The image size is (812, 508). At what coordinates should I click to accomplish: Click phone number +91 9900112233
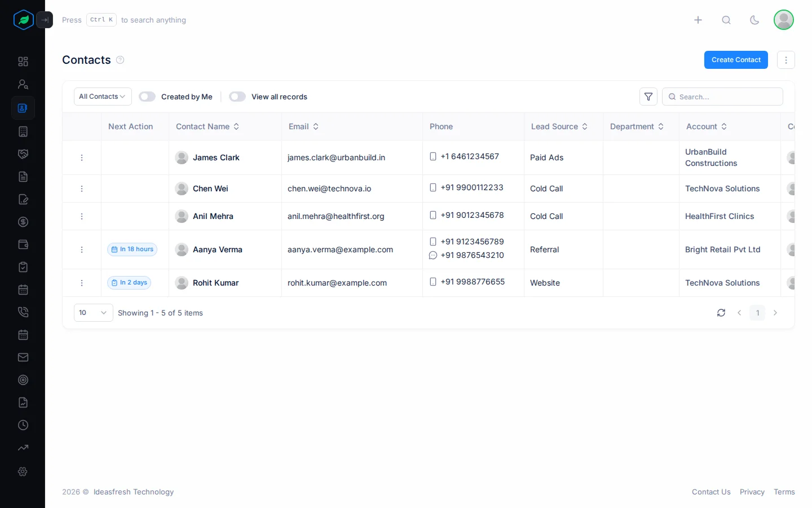tap(472, 187)
